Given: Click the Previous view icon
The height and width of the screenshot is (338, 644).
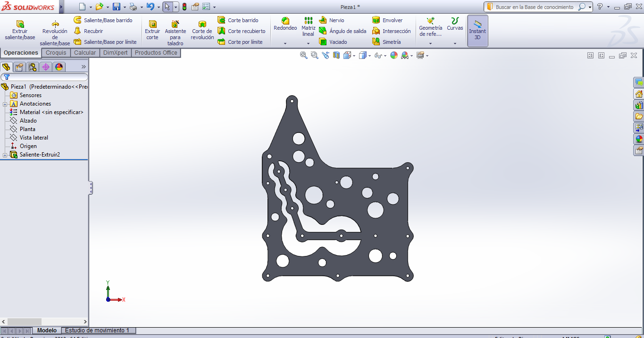Looking at the screenshot, I should point(326,55).
